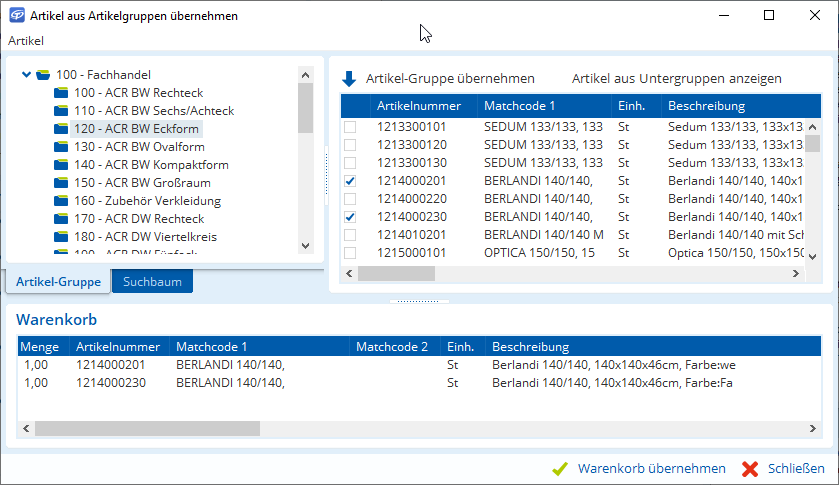The height and width of the screenshot is (485, 839).
Task: Click the app icon in the title bar
Action: tap(15, 16)
